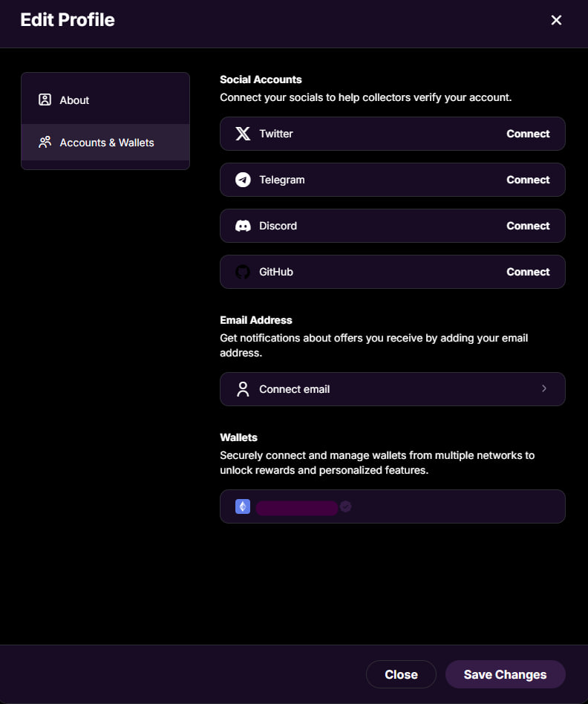Image resolution: width=588 pixels, height=704 pixels.
Task: Click the Edit Profile title
Action: pos(68,20)
